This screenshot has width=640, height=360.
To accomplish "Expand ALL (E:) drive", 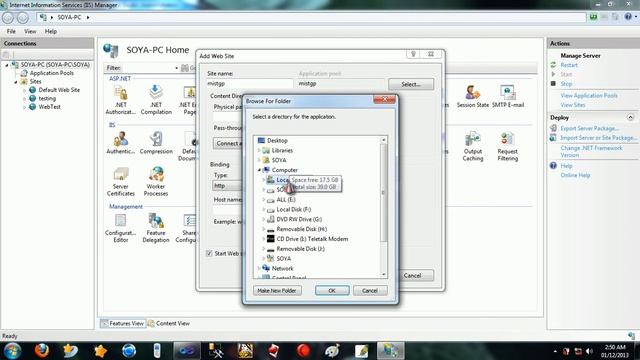I will click(x=264, y=200).
